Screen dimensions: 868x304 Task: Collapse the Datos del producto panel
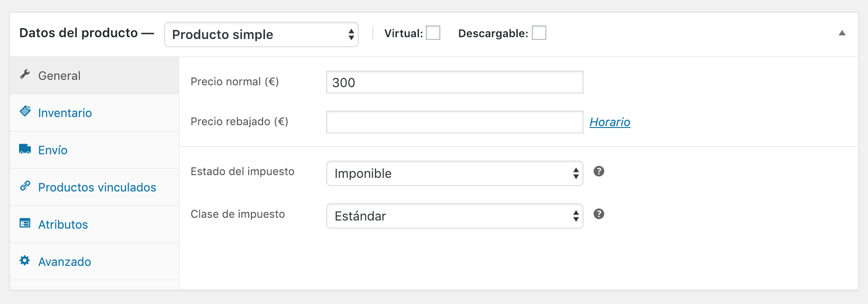click(842, 33)
